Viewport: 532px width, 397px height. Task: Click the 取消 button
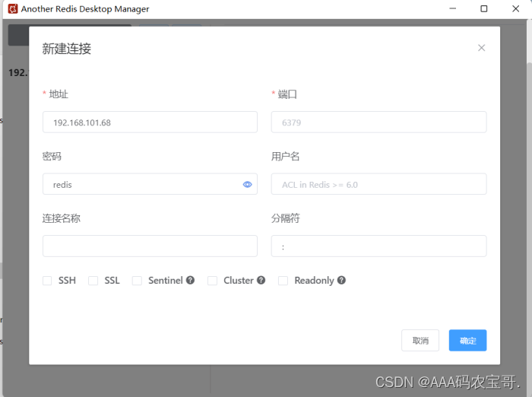pos(420,340)
